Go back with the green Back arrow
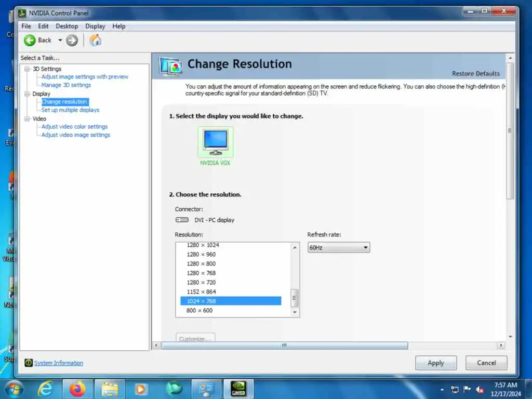 click(x=30, y=41)
